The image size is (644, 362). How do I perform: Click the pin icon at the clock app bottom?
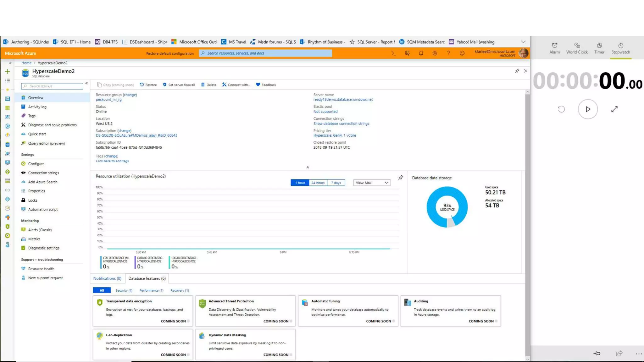point(597,353)
